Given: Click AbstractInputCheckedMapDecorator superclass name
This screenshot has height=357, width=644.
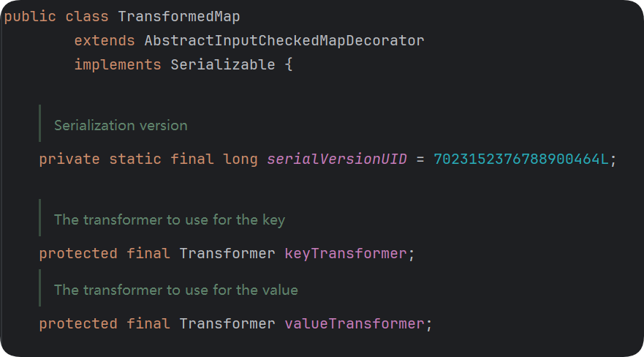Looking at the screenshot, I should click(284, 41).
